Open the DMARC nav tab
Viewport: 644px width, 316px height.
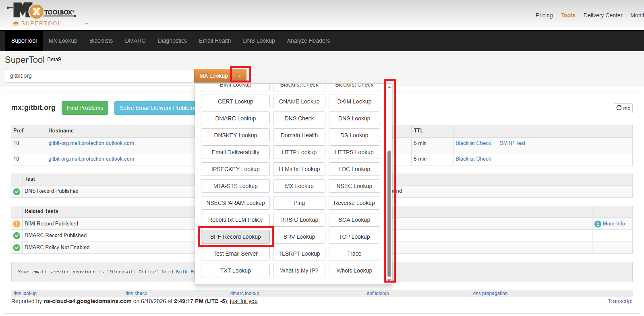pos(135,41)
